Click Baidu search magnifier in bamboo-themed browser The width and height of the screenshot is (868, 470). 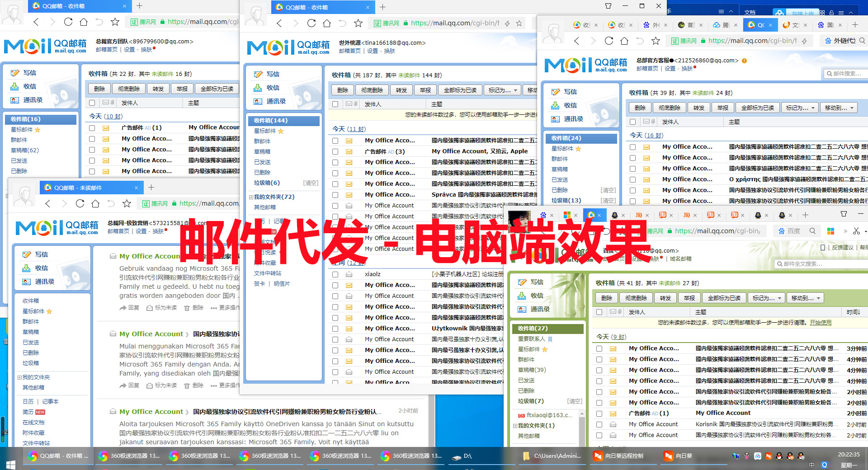pyautogui.click(x=812, y=231)
